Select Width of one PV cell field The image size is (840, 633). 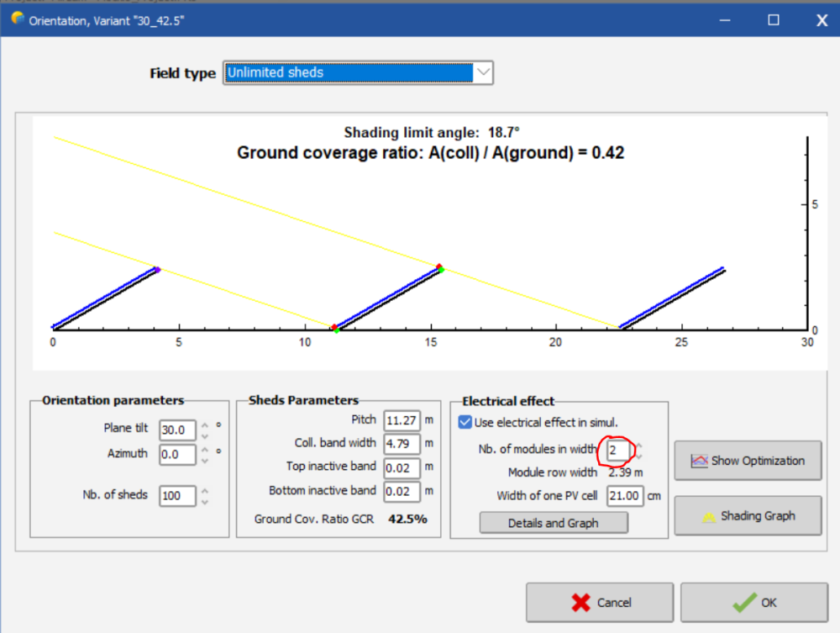point(625,496)
